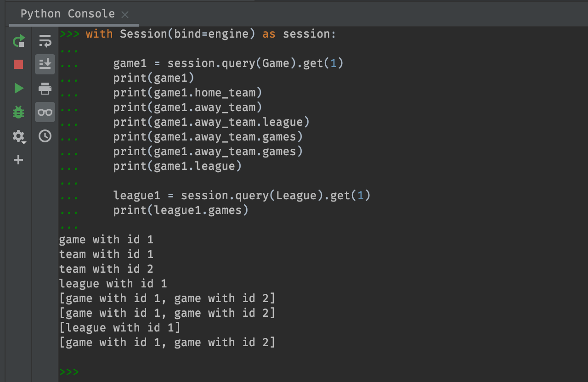The width and height of the screenshot is (588, 382).
Task: Attach debugger with the bug icon
Action: click(18, 112)
